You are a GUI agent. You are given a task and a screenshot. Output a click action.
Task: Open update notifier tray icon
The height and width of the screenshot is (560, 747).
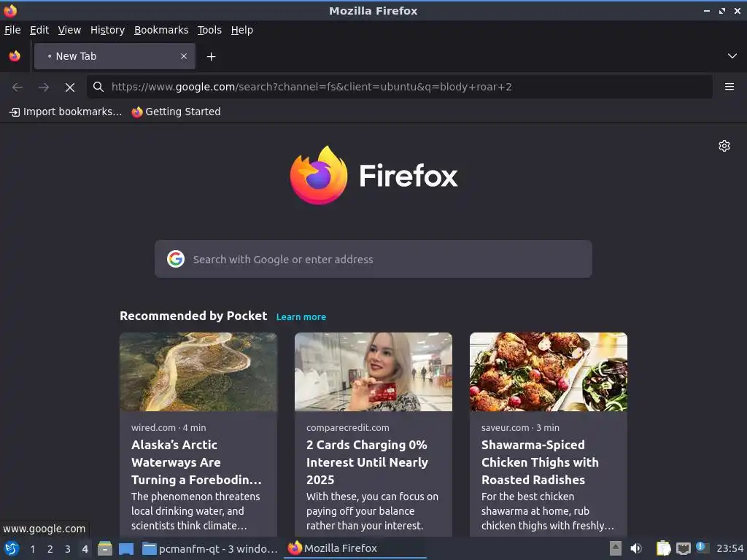tap(702, 548)
